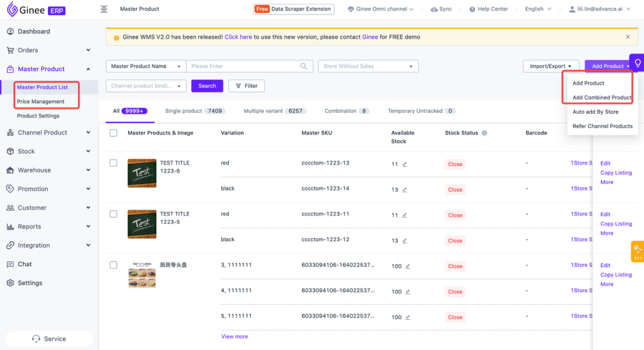Open Channel product binding dropdown
The height and width of the screenshot is (350, 644).
point(146,85)
